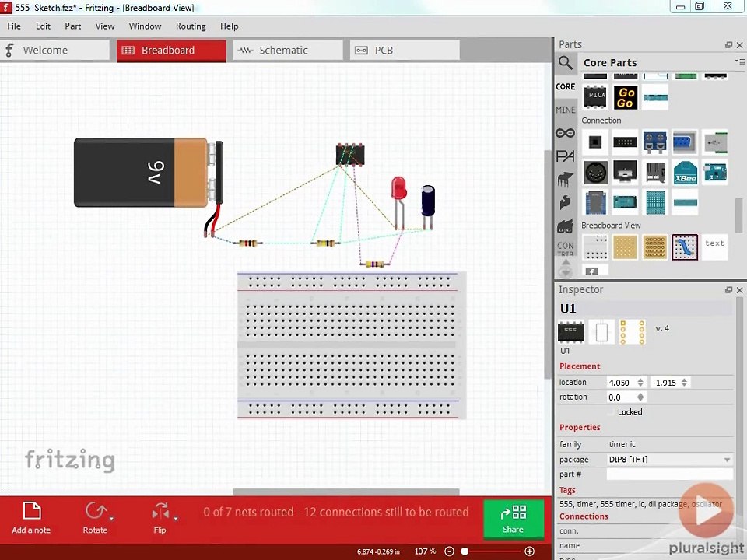Click the Flip button
Screen dimensions: 747x560
160,518
